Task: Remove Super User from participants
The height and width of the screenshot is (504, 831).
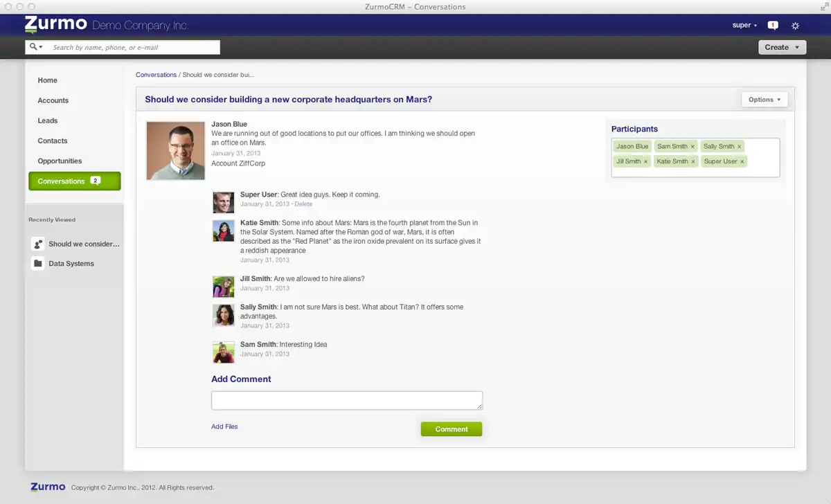Action: click(x=742, y=162)
